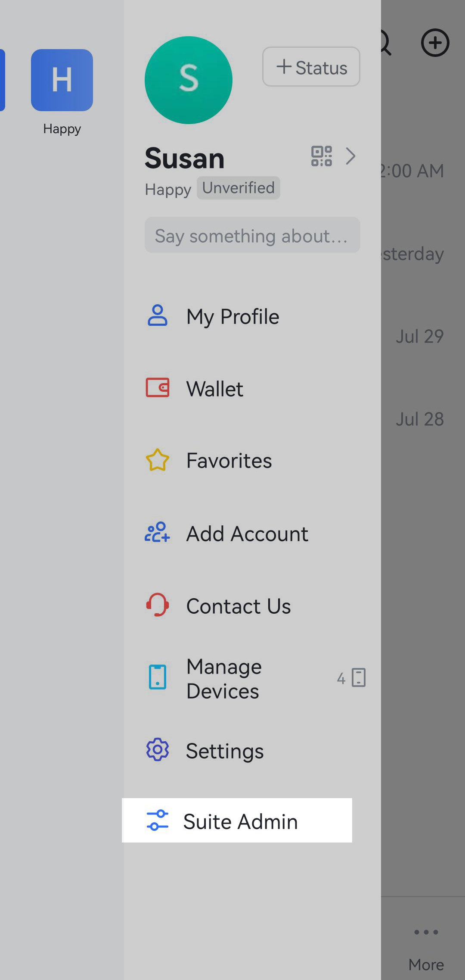Tap the Add Account people icon
This screenshot has height=980, width=465.
[158, 532]
